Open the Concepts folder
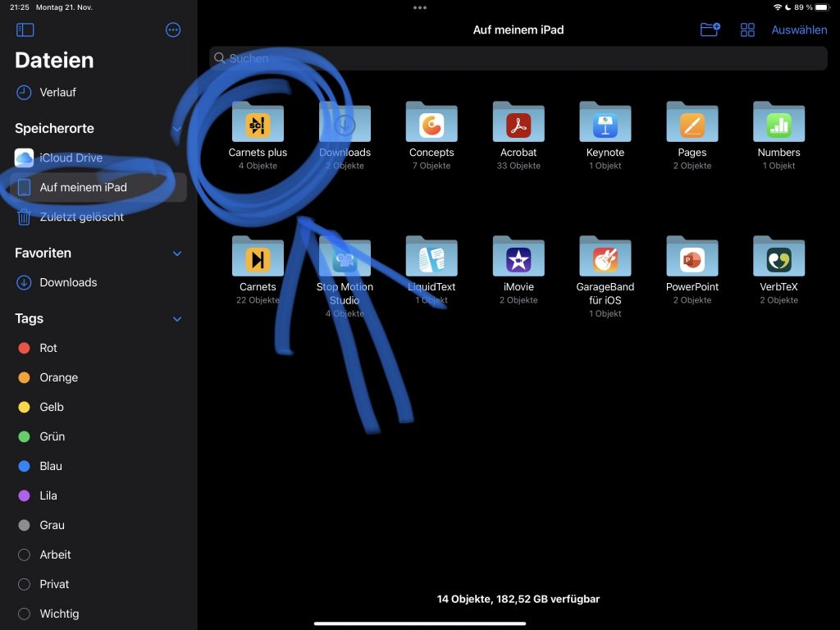Image resolution: width=840 pixels, height=630 pixels. pos(431,135)
